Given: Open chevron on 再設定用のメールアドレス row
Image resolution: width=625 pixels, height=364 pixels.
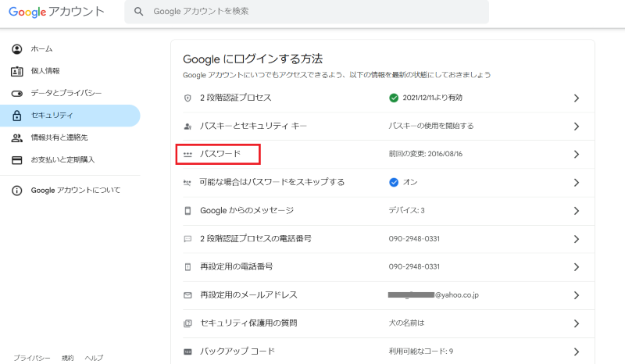Looking at the screenshot, I should 577,295.
